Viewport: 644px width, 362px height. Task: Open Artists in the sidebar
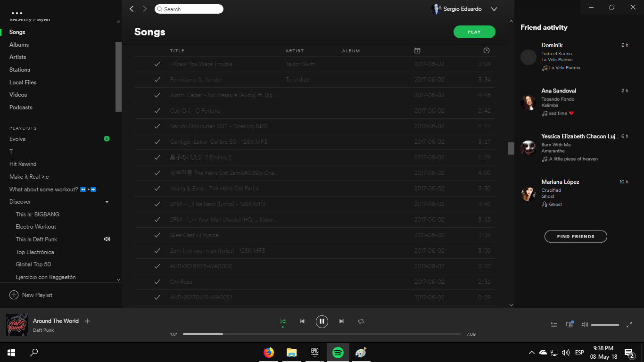pyautogui.click(x=18, y=57)
